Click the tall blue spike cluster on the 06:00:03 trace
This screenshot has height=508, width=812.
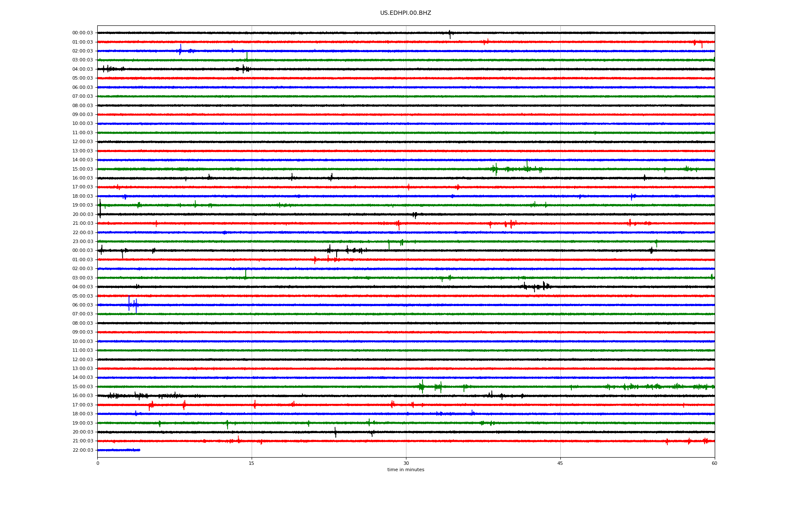133,304
